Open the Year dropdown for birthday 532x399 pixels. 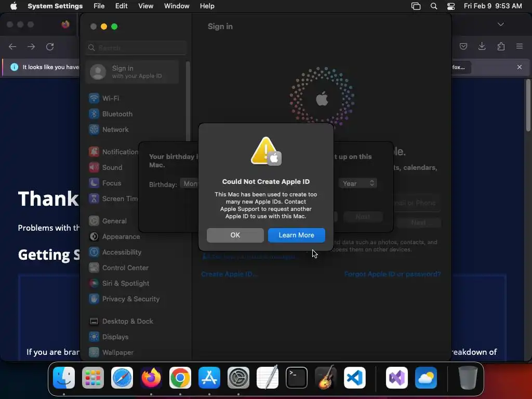[358, 183]
